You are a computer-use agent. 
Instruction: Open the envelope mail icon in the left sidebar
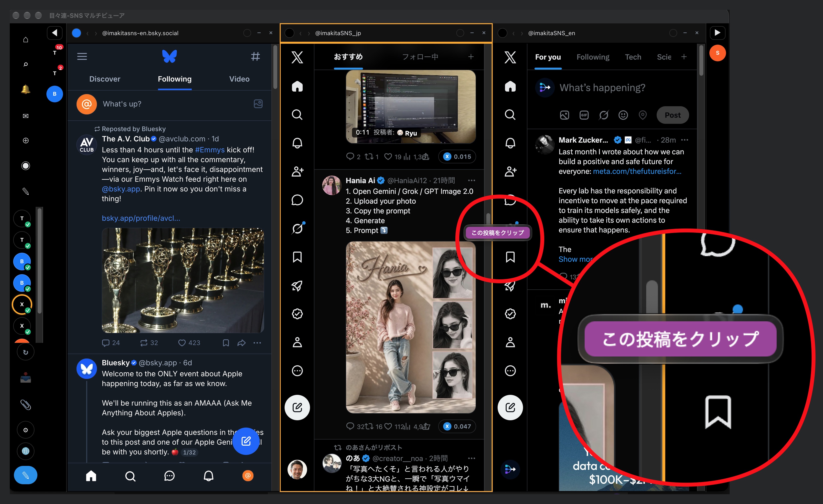click(26, 116)
